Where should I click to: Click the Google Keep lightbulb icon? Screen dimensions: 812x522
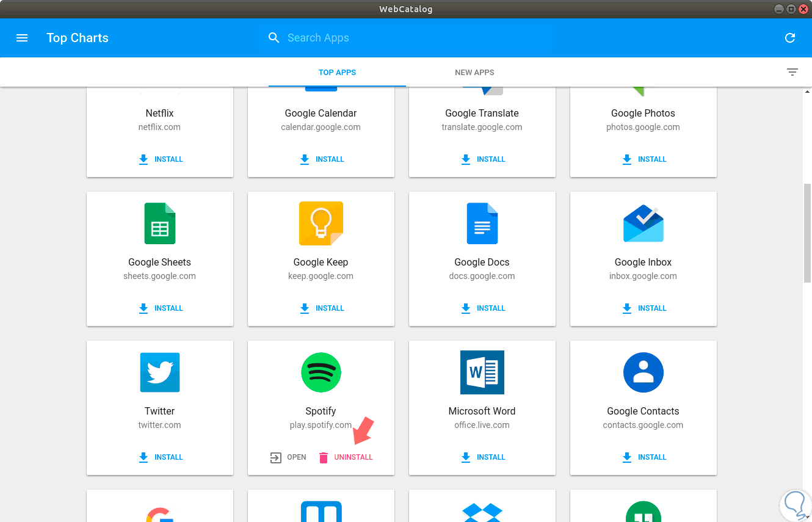click(x=321, y=223)
